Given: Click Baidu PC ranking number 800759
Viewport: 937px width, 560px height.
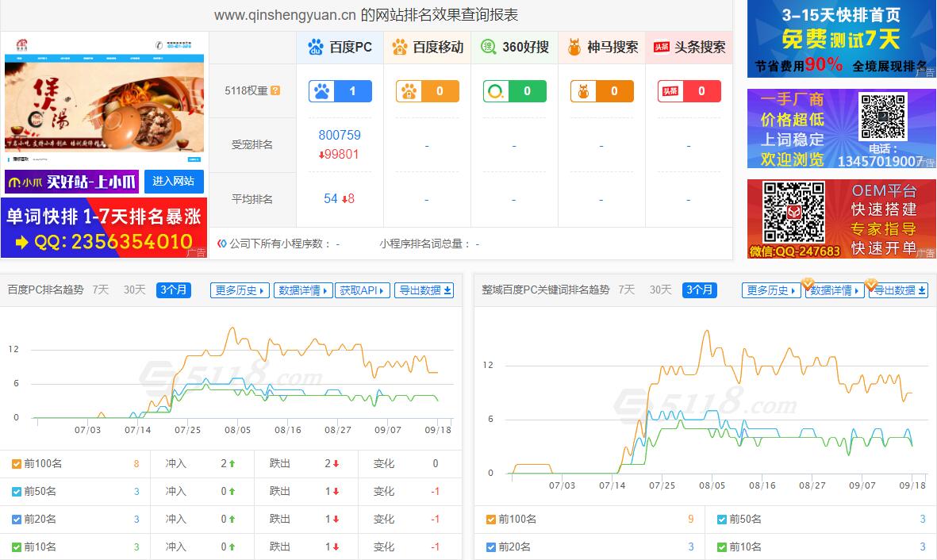Looking at the screenshot, I should (340, 135).
